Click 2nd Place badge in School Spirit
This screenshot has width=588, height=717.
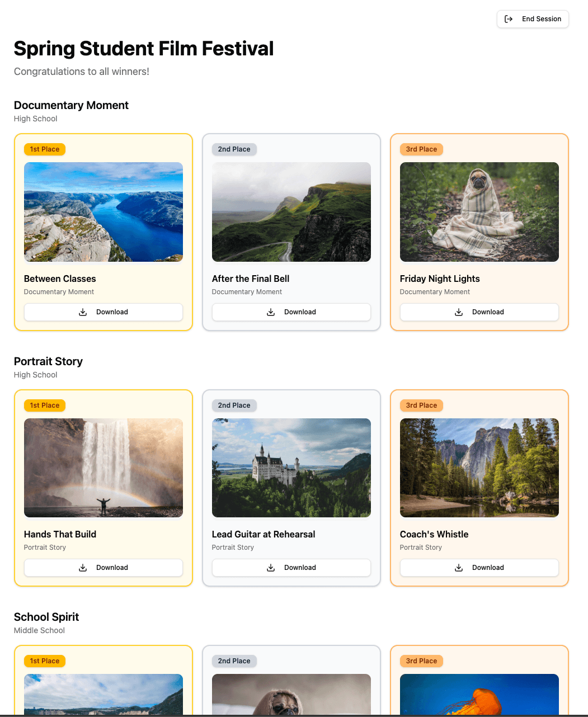click(234, 661)
